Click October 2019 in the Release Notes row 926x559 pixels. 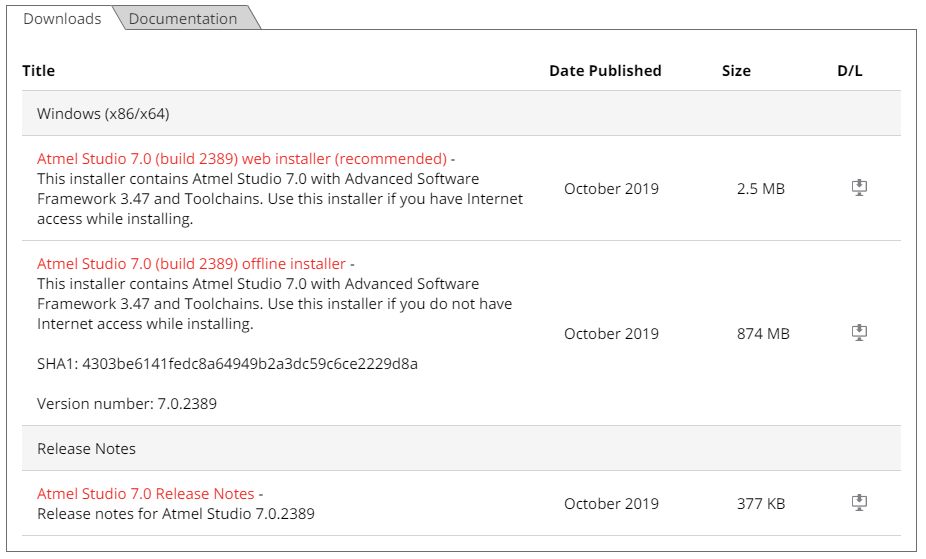611,504
